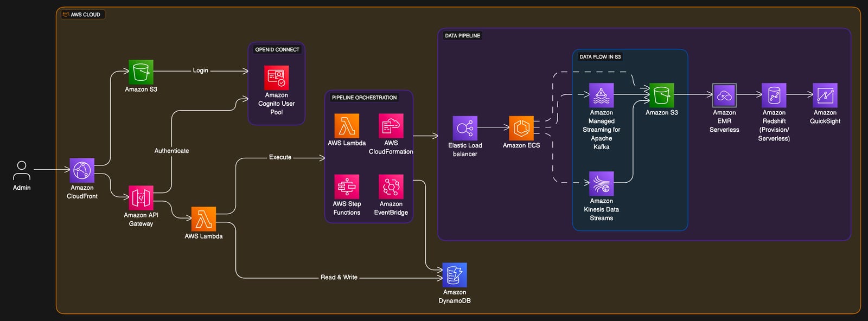This screenshot has width=868, height=321.
Task: Select the Amazon CloudFront icon
Action: 82,170
